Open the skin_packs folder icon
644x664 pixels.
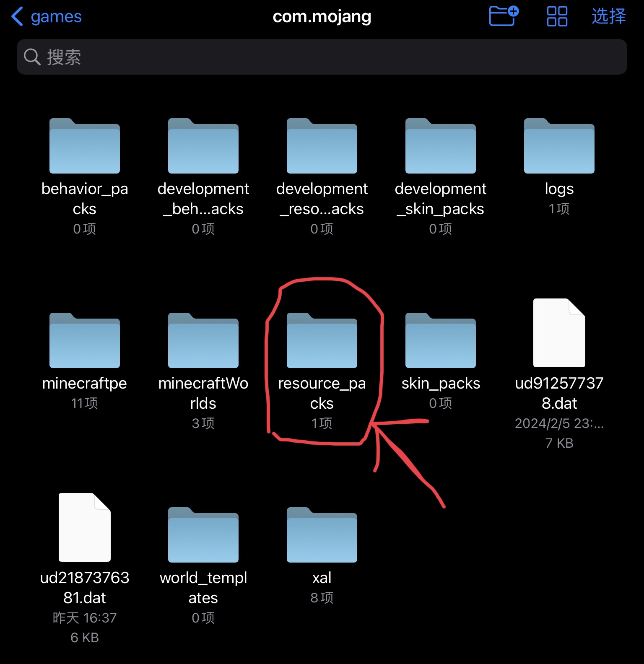441,340
